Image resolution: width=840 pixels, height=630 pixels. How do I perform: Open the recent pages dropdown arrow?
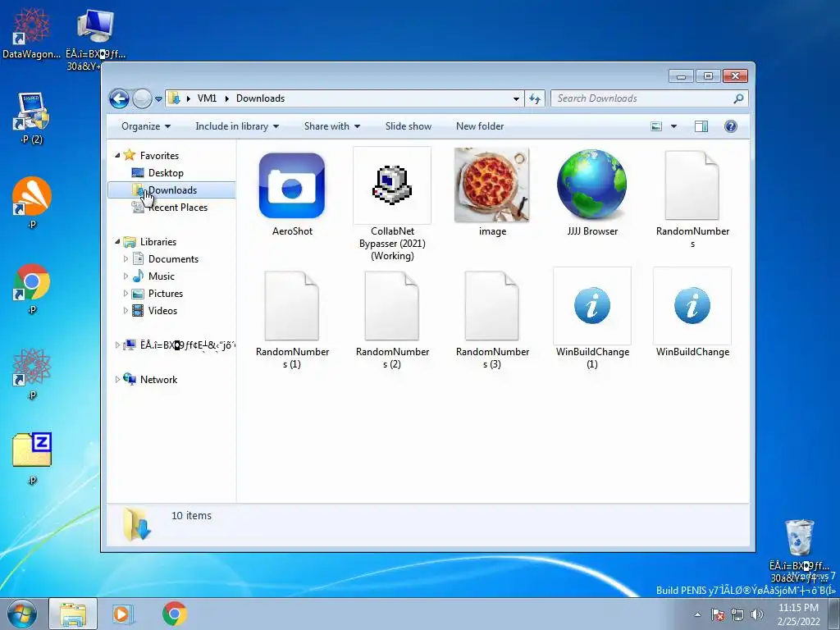(x=158, y=99)
